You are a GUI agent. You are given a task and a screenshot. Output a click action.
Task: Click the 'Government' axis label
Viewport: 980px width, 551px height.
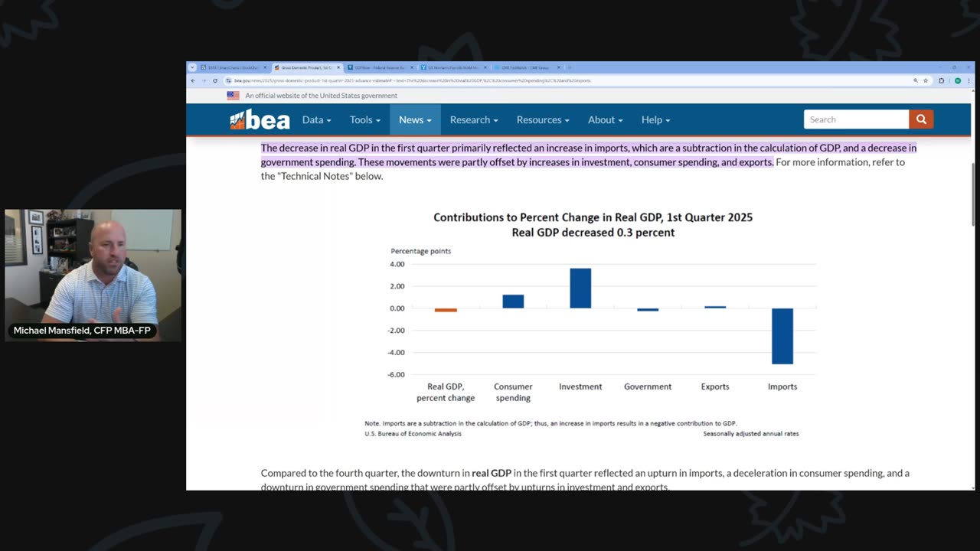648,386
